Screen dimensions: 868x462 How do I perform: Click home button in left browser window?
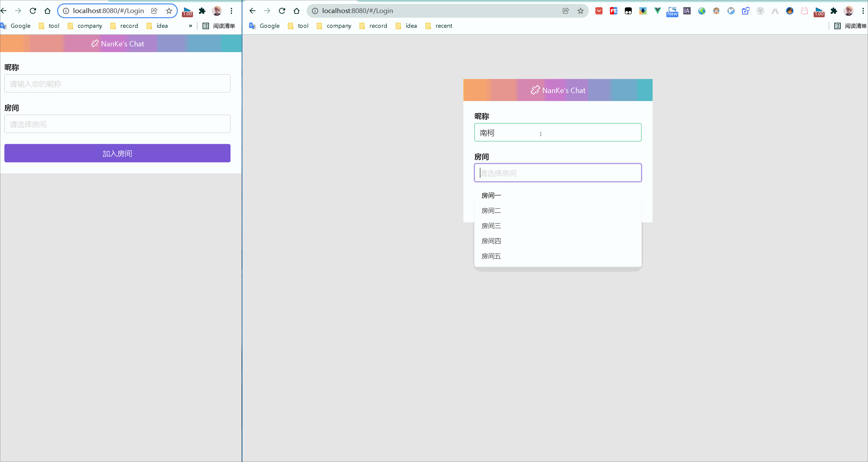pos(47,11)
